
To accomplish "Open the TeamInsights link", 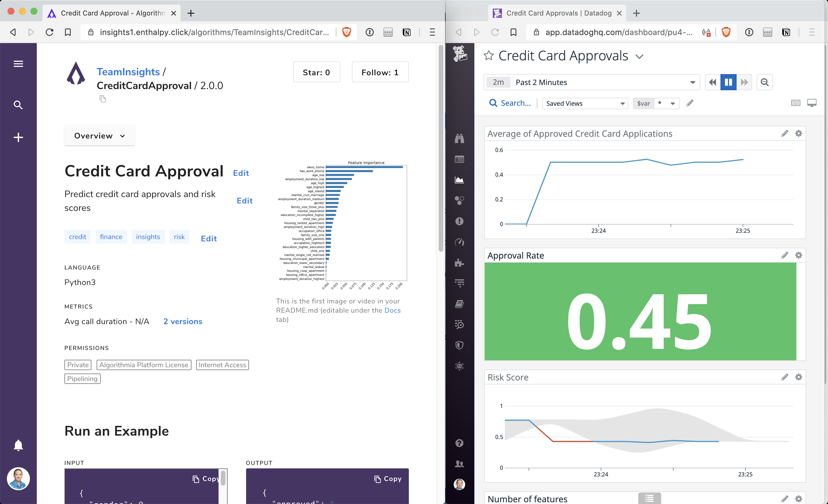I will (x=128, y=72).
